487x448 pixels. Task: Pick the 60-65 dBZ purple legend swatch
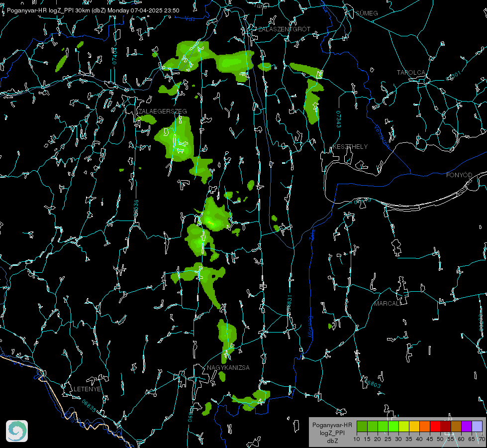coord(467,426)
